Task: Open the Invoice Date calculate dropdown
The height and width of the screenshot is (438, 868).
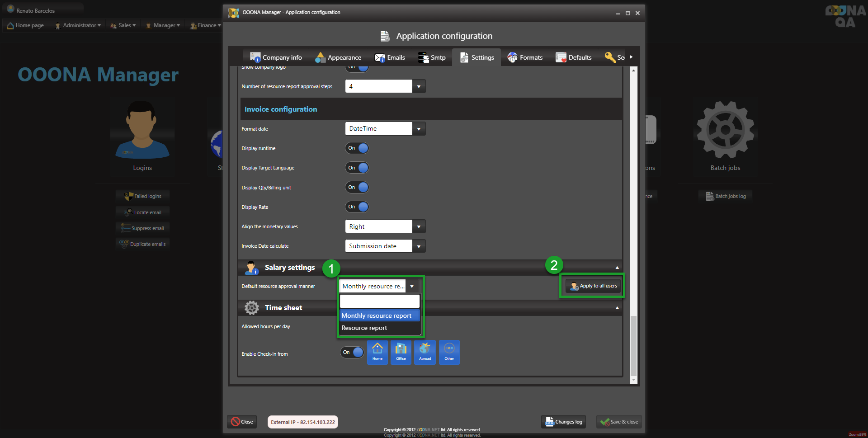Action: [419, 246]
